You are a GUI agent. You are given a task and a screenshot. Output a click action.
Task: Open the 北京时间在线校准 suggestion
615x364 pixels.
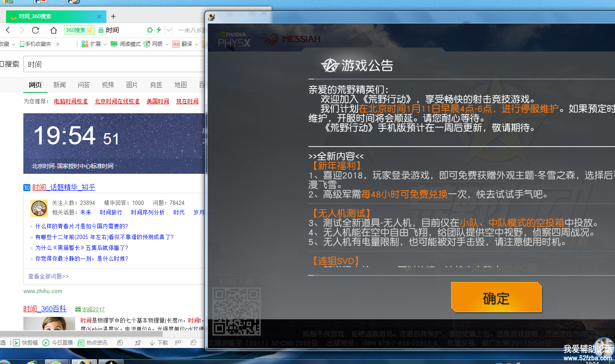(117, 101)
